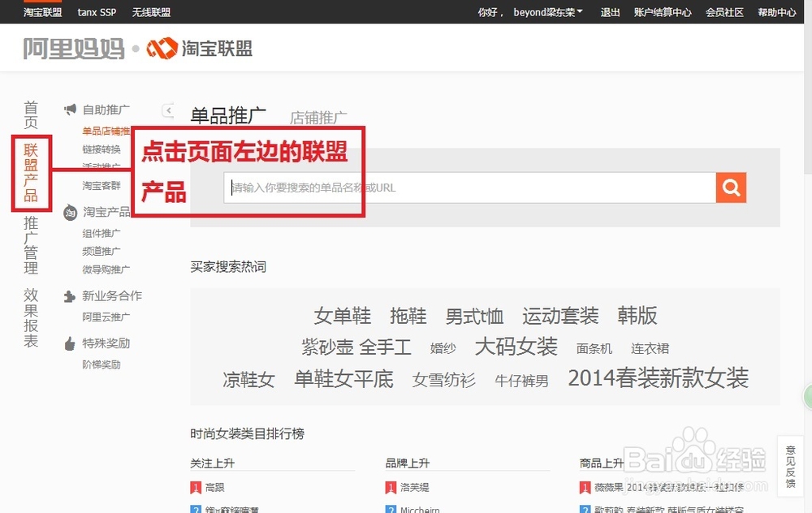Click hot keyword 面条机
The height and width of the screenshot is (513, 812).
tap(594, 348)
